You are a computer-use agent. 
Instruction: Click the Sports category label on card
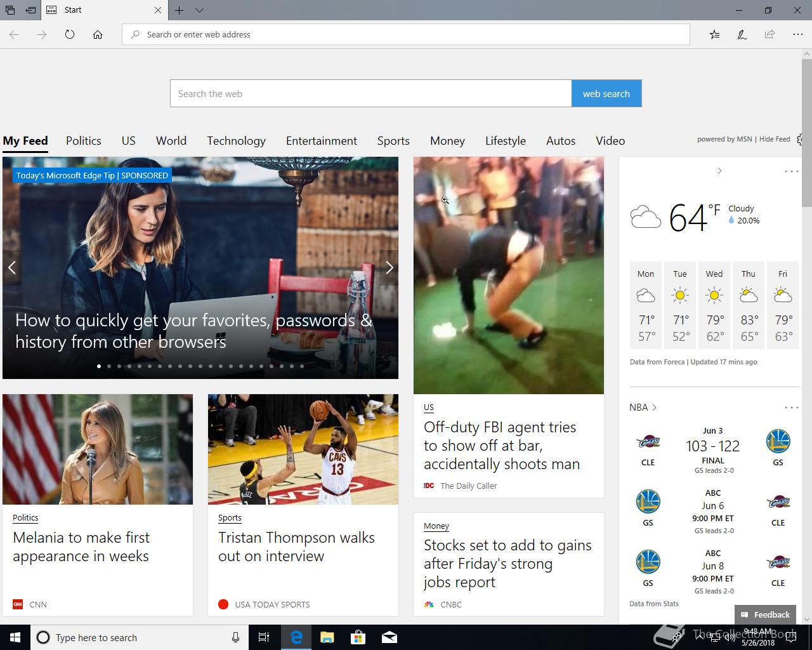230,518
